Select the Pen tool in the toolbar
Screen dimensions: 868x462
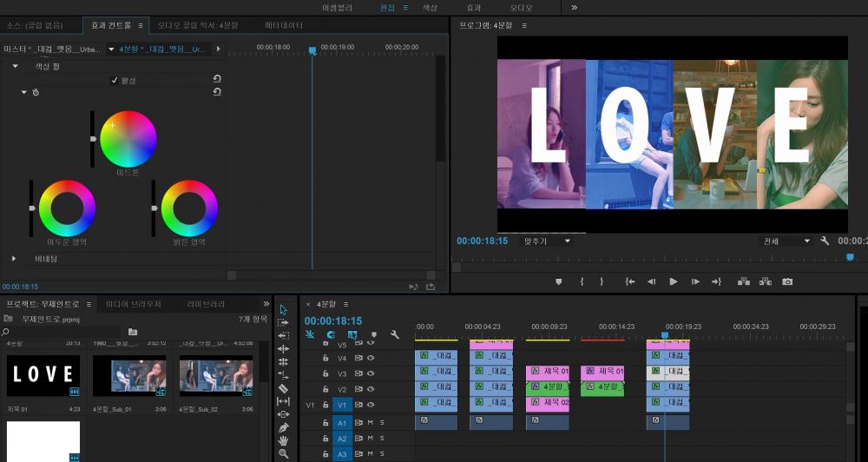click(x=283, y=427)
